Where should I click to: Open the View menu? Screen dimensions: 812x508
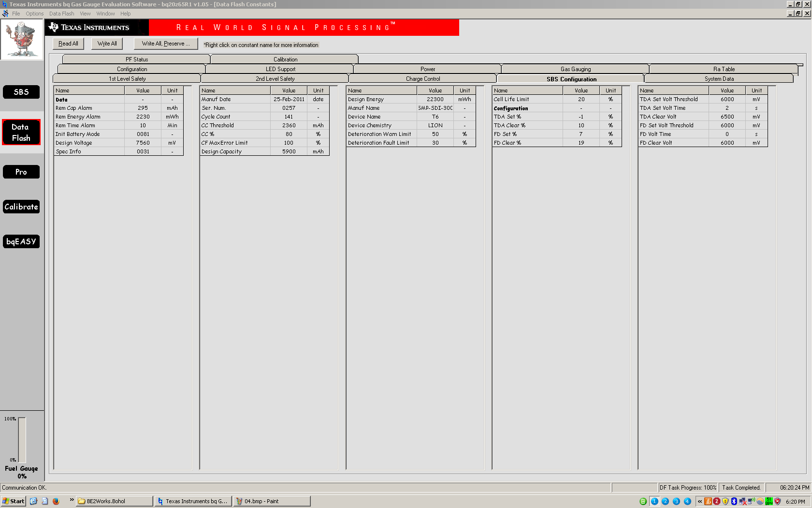click(x=85, y=14)
